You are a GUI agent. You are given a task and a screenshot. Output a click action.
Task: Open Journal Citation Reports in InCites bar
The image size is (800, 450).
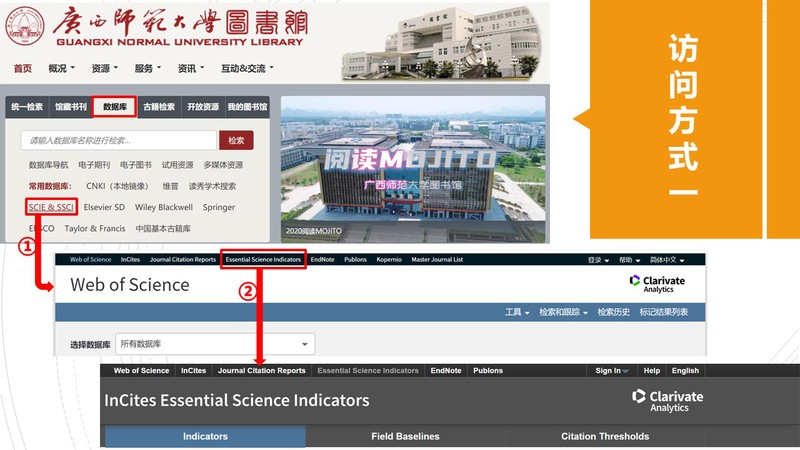(x=261, y=371)
